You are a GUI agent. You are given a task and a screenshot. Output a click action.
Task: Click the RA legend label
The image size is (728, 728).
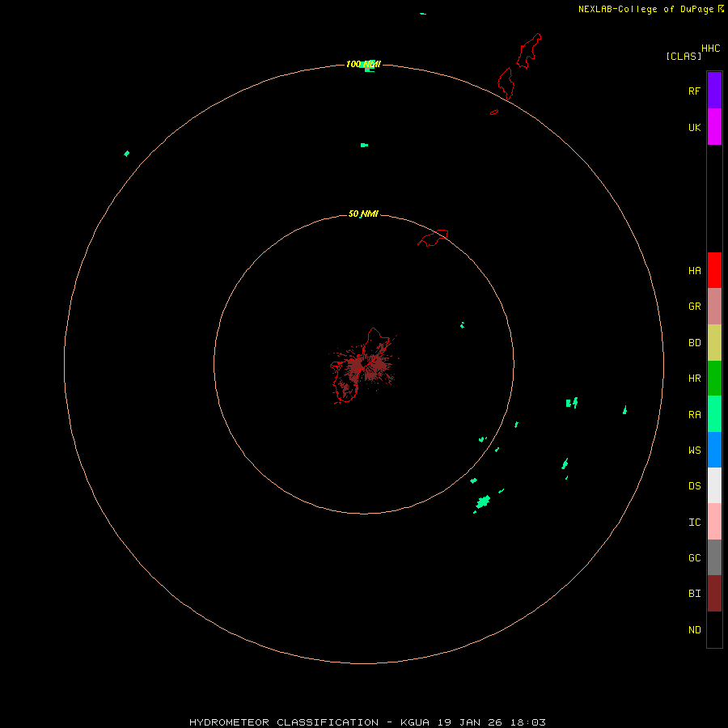[x=694, y=415]
